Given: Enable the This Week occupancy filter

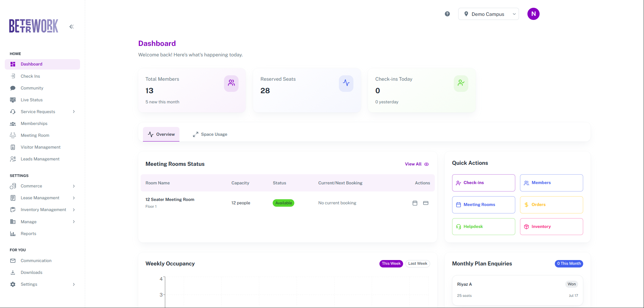Looking at the screenshot, I should click(x=391, y=263).
